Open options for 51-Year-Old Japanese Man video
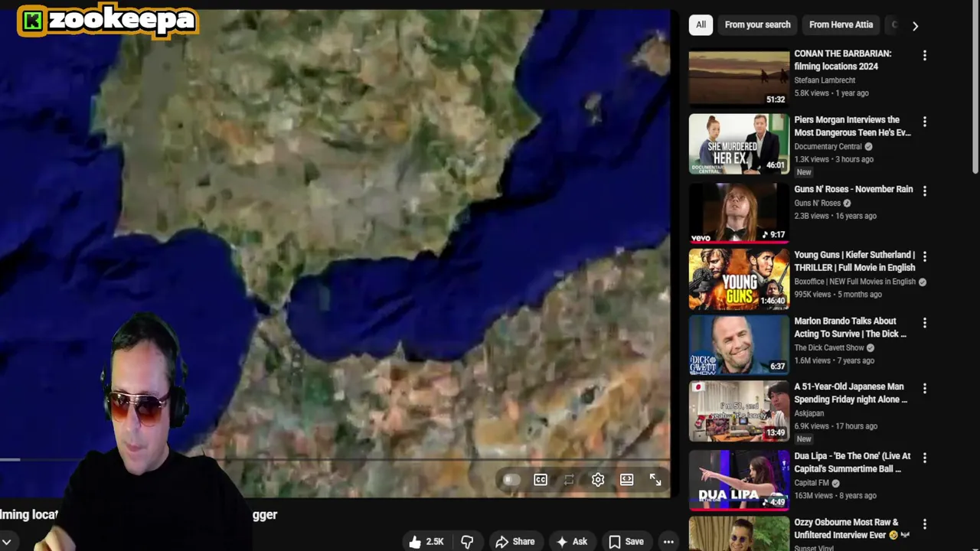This screenshot has width=980, height=551. 924,389
